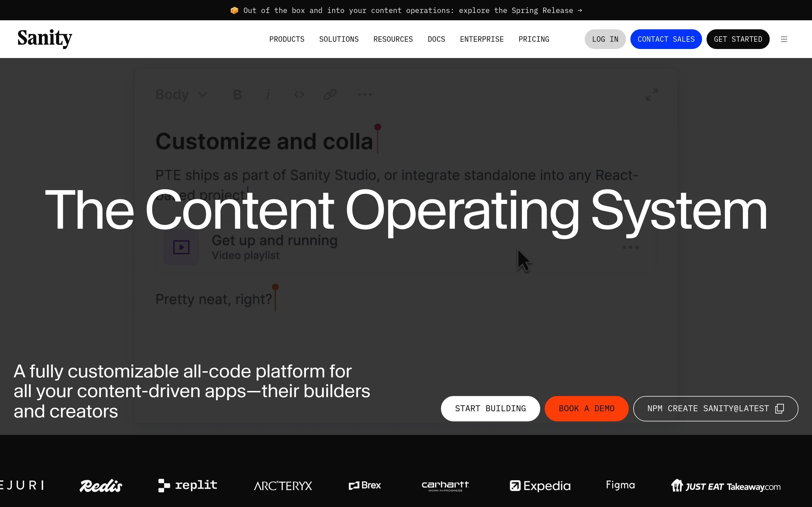Screen dimensions: 812x507
Task: Click the link chain icon
Action: [x=330, y=95]
